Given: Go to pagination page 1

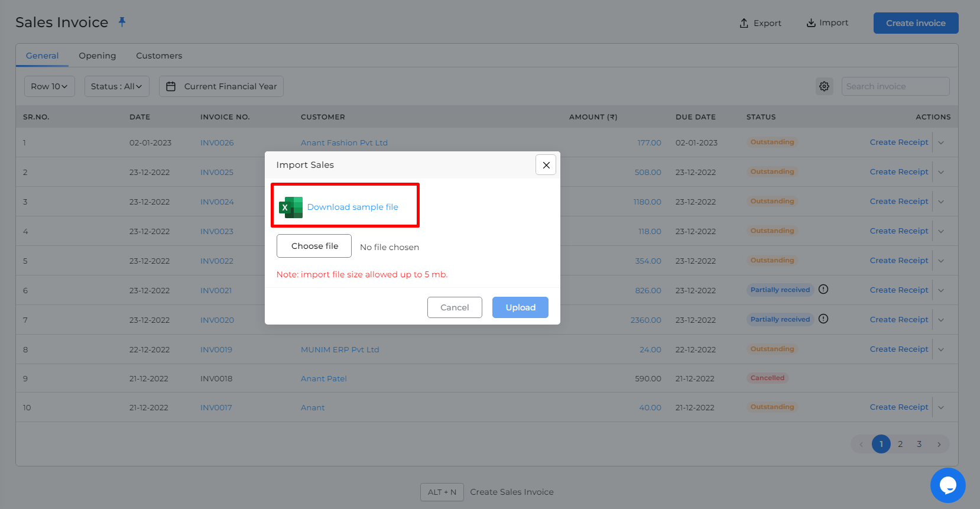Looking at the screenshot, I should point(881,444).
